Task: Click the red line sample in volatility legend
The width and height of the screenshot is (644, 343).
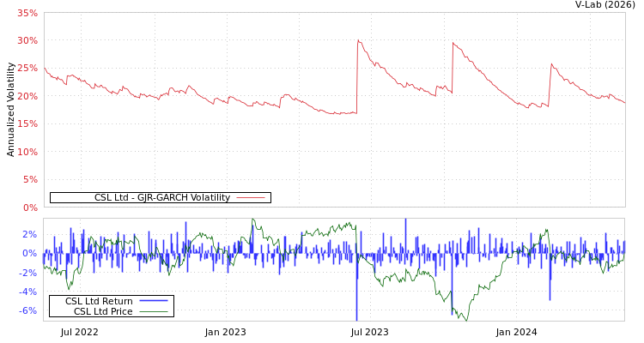Action: [x=250, y=197]
